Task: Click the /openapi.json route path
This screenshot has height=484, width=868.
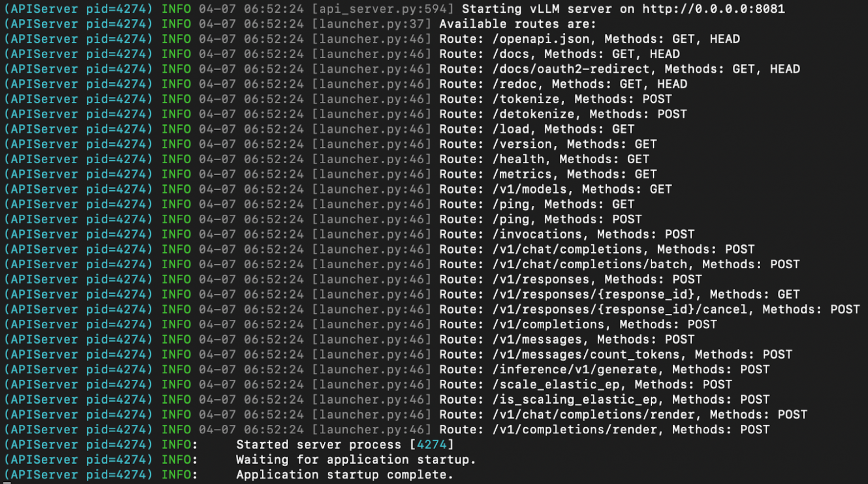Action: point(541,39)
